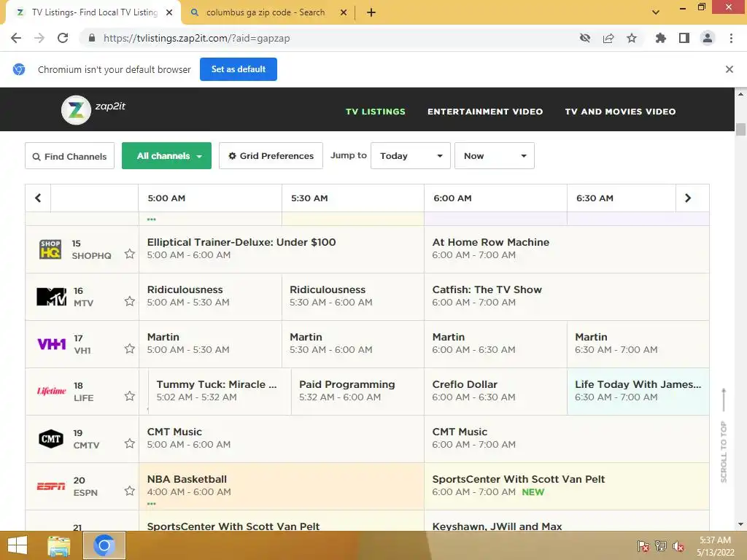
Task: Favorite the SHOPHQ channel star
Action: coord(130,254)
